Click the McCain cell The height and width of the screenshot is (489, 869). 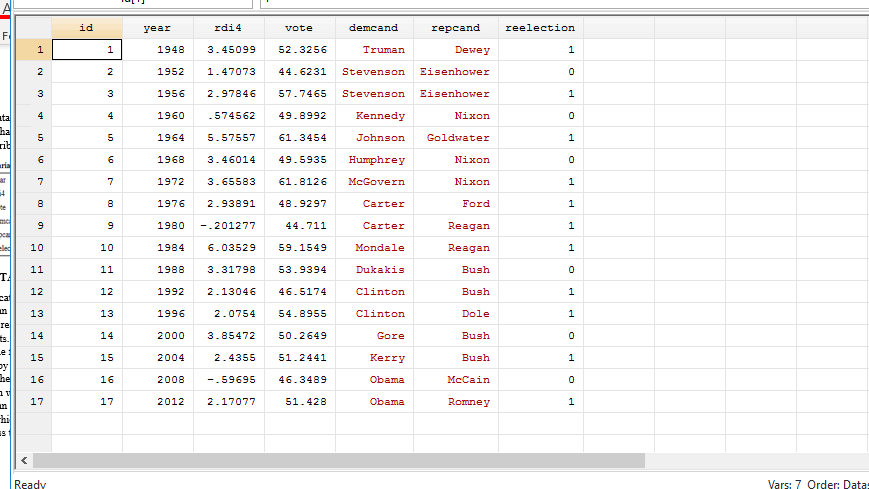pos(456,380)
